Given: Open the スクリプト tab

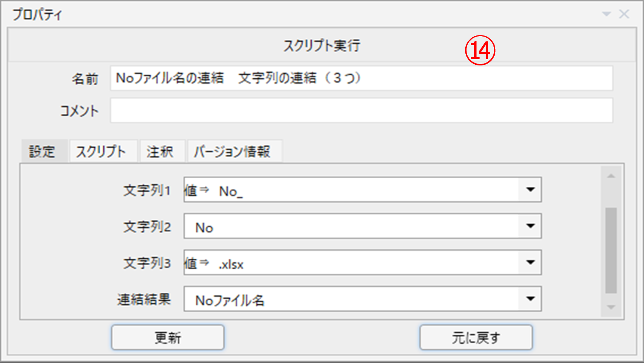Looking at the screenshot, I should [101, 152].
